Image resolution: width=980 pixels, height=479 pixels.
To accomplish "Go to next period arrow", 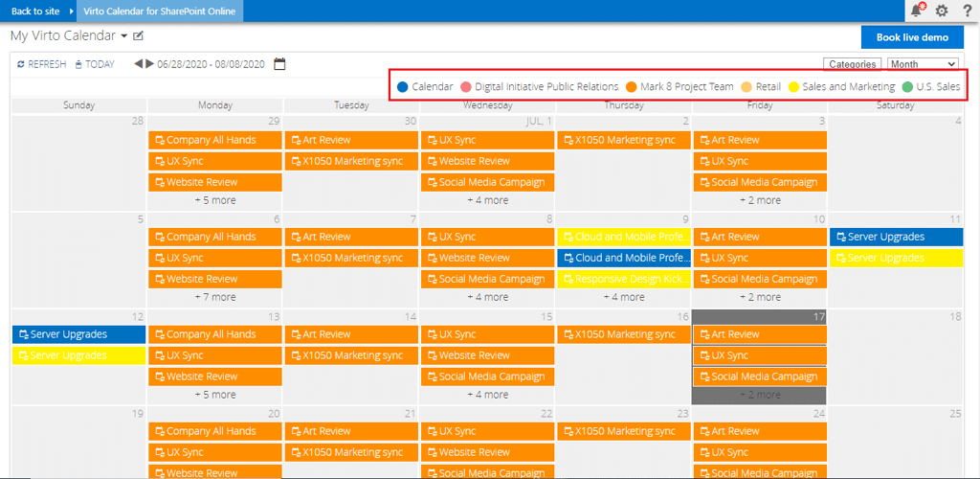I will [x=149, y=64].
